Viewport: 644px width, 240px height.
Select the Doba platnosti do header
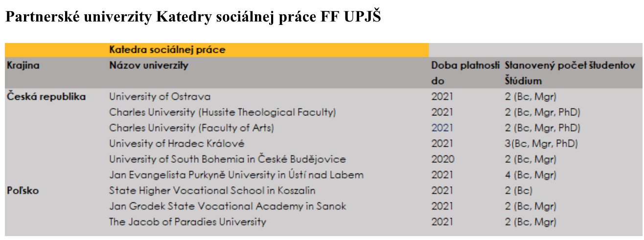click(x=465, y=73)
